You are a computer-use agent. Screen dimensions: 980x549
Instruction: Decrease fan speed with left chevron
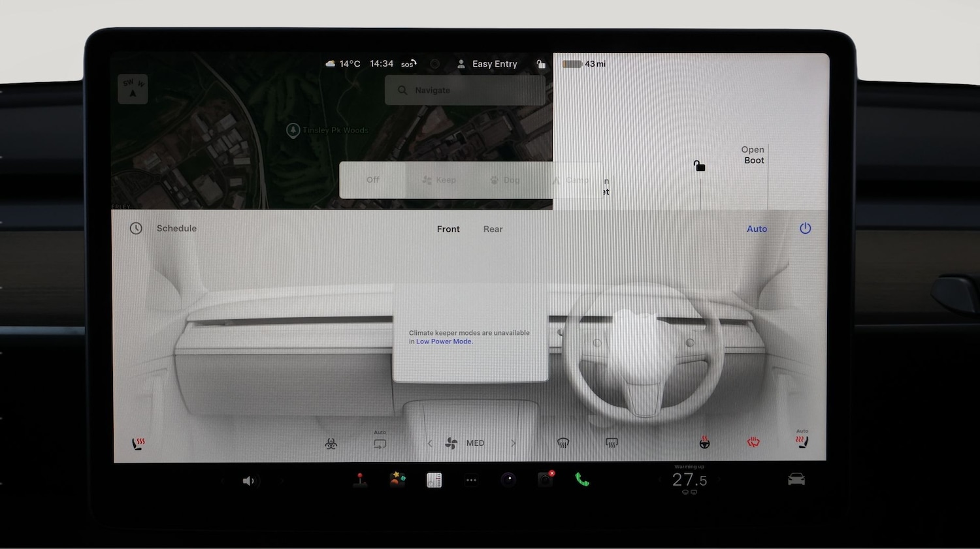429,443
